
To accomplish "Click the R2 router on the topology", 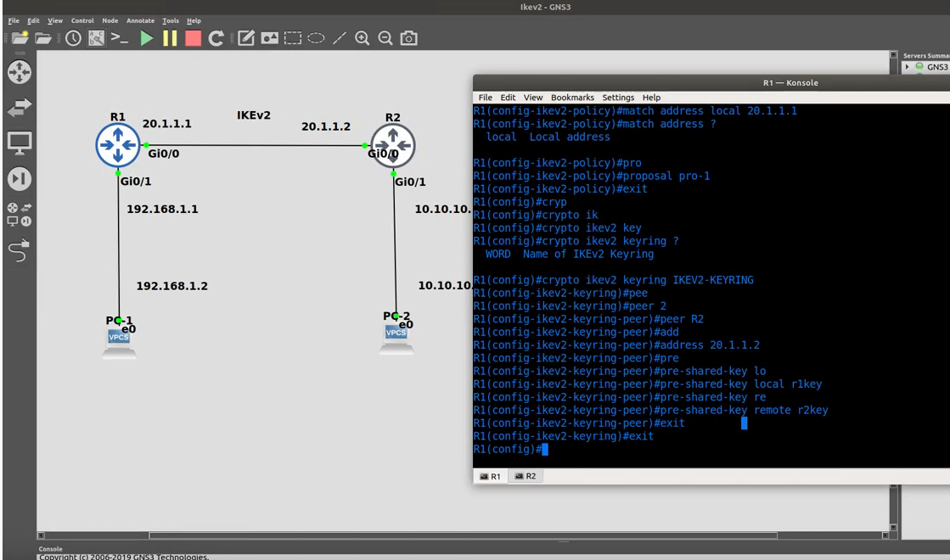I will (x=392, y=145).
